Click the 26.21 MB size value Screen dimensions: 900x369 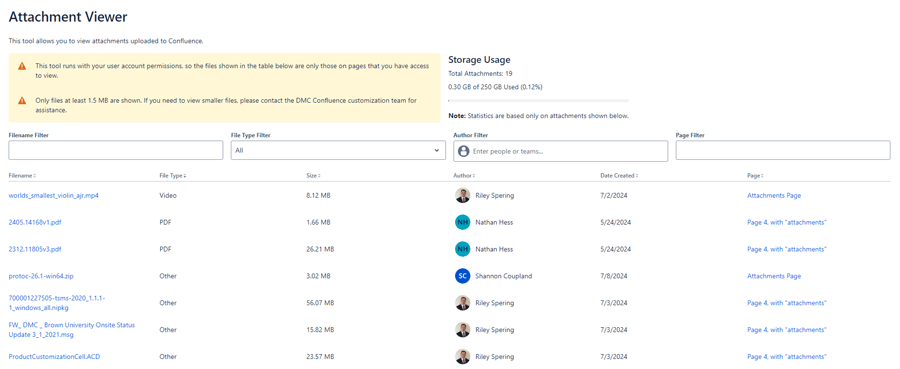coord(320,250)
